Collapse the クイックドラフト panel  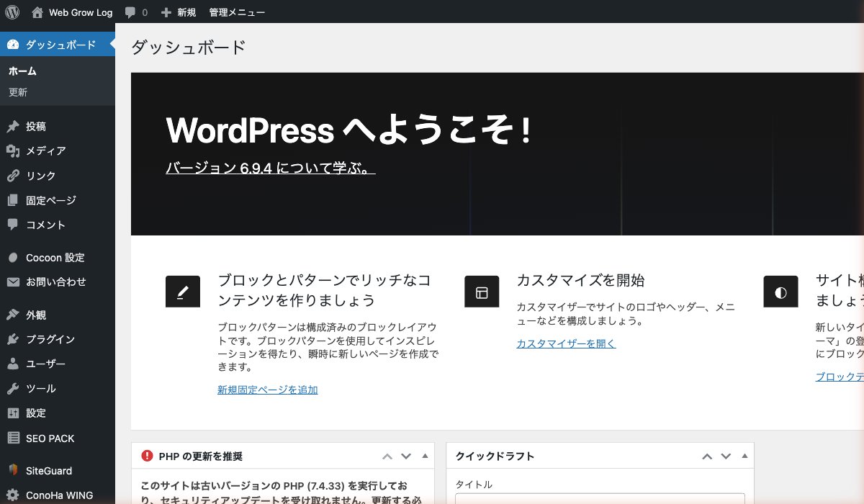[x=744, y=456]
